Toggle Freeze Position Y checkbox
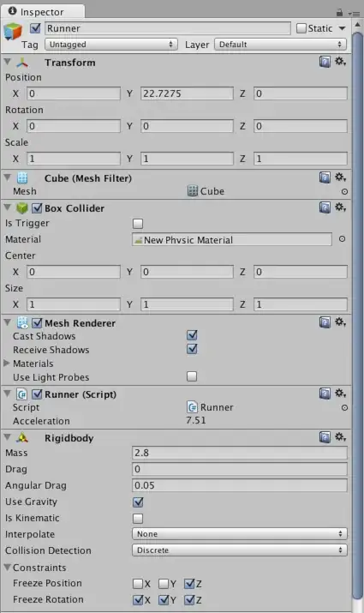Screen dimensions: 364x613 (x=164, y=584)
